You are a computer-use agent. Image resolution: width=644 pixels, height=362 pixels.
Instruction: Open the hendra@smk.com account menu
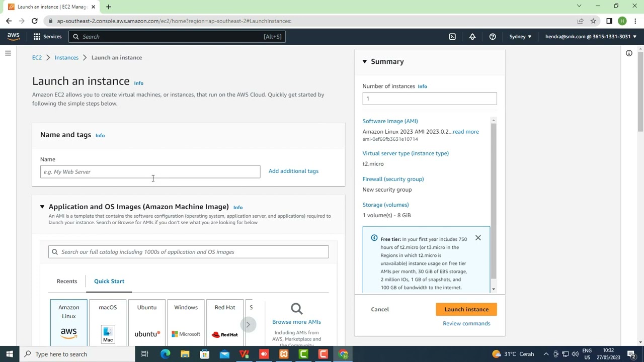pyautogui.click(x=591, y=36)
